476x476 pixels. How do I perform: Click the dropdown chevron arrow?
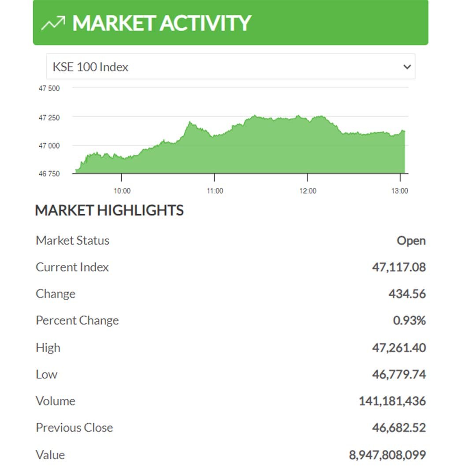(x=407, y=67)
